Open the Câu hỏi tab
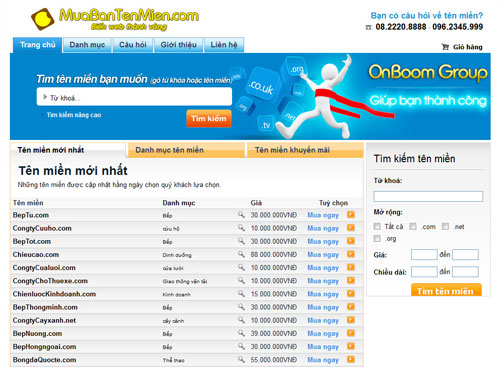Image resolution: width=500 pixels, height=367 pixels. (x=133, y=45)
